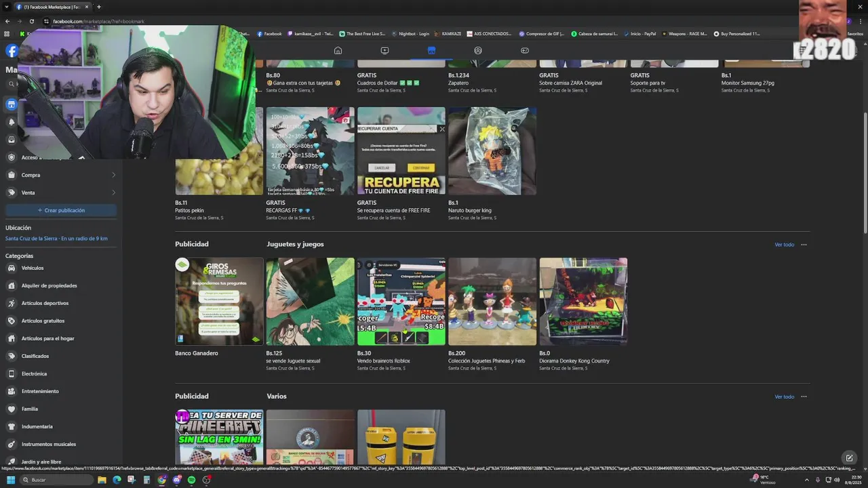
Task: Open File Explorer from taskbar
Action: [x=102, y=480]
